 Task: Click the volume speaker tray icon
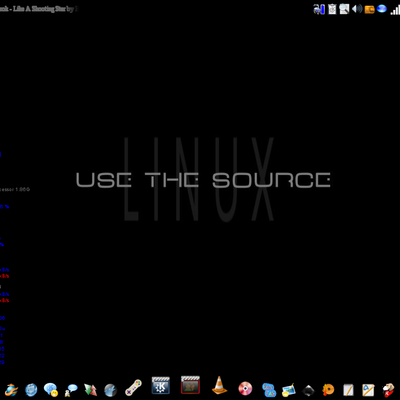tap(357, 9)
